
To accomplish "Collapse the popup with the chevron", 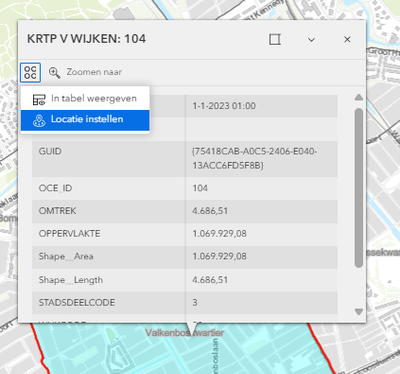I will click(x=311, y=40).
